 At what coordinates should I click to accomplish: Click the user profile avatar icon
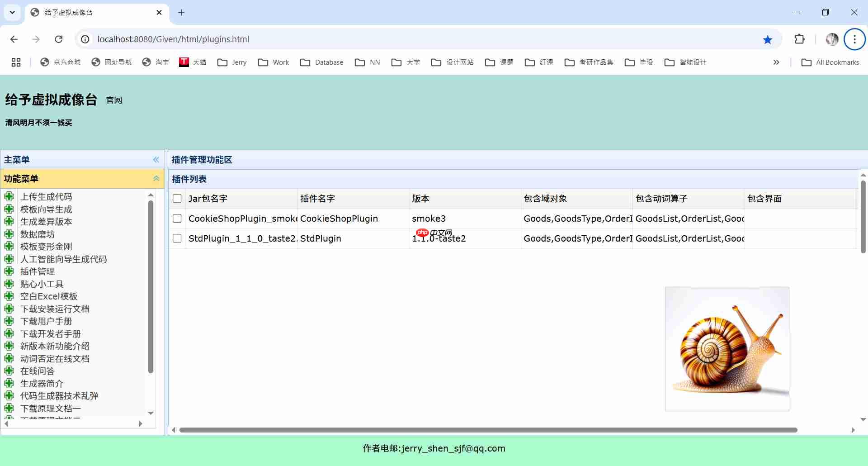(x=832, y=39)
